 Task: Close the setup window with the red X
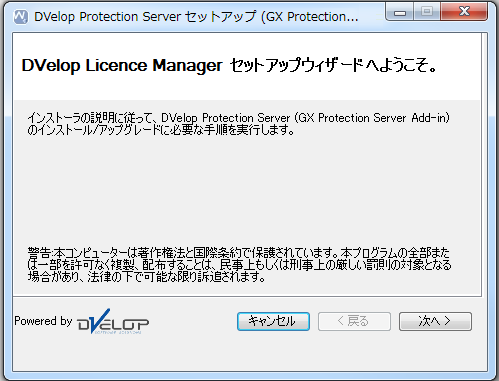click(464, 12)
